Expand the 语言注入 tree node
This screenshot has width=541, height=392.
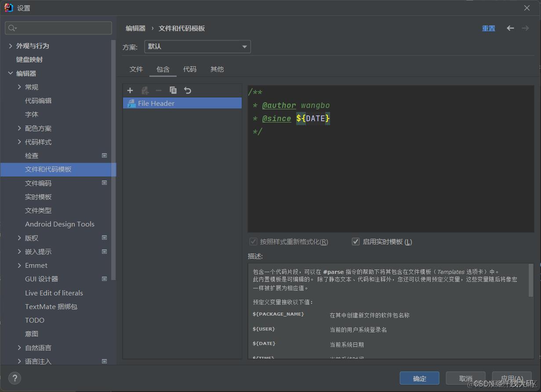click(x=19, y=361)
